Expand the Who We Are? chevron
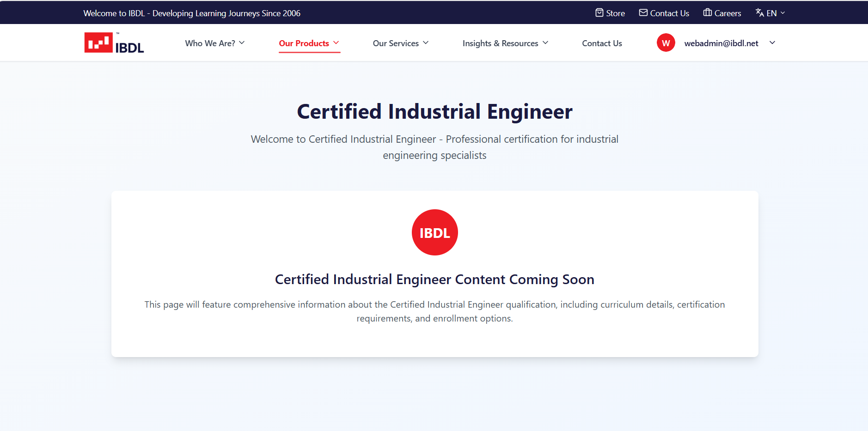The height and width of the screenshot is (431, 868). 242,43
